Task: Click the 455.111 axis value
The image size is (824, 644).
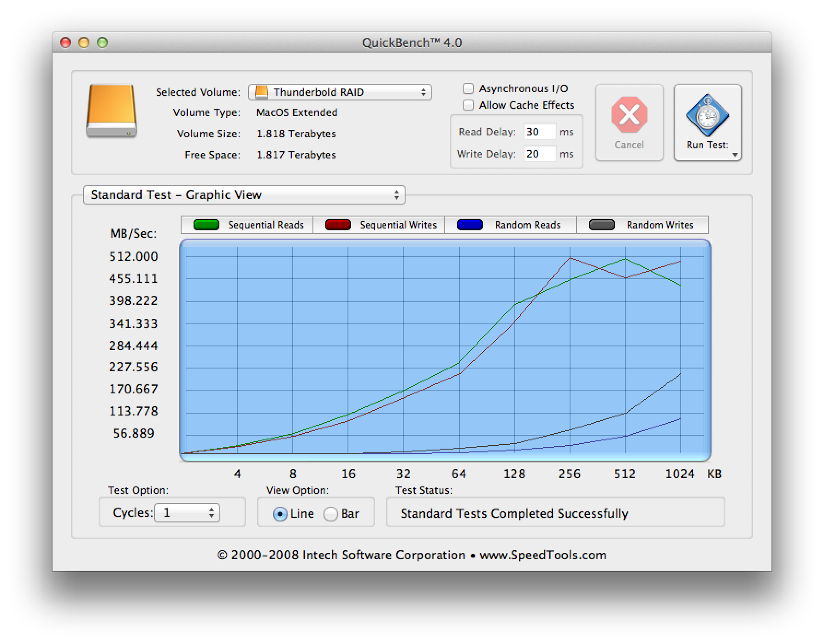Action: click(134, 278)
